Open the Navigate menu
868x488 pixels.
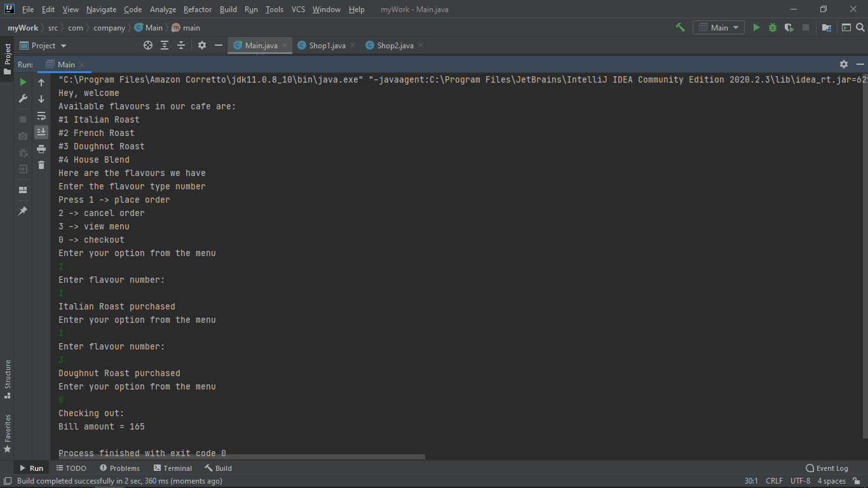102,10
